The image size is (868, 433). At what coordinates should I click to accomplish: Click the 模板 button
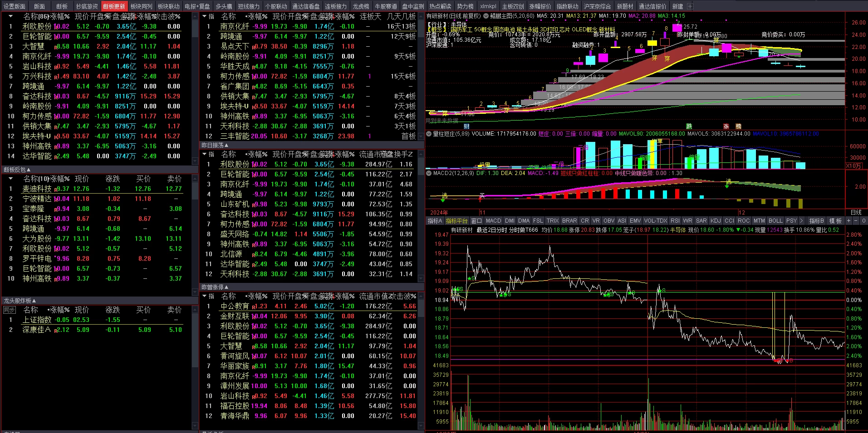(x=835, y=221)
